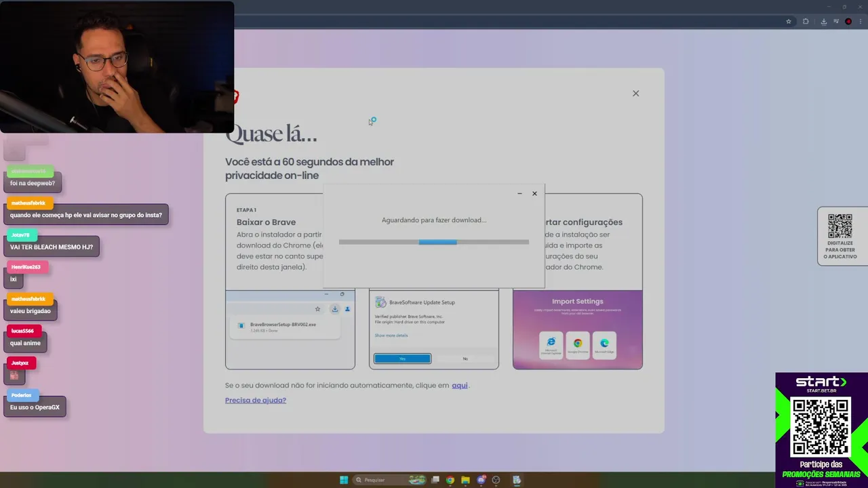Minimize the download progress dialog

pos(519,194)
